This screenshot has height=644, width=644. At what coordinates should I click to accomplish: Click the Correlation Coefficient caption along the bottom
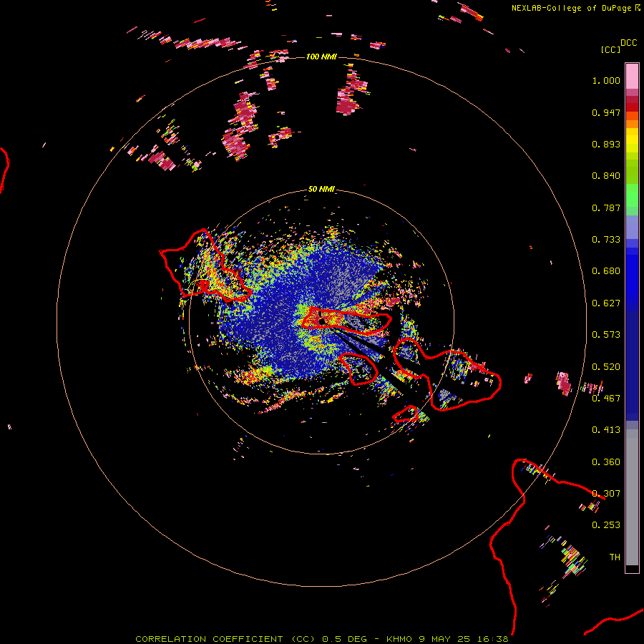322,639
